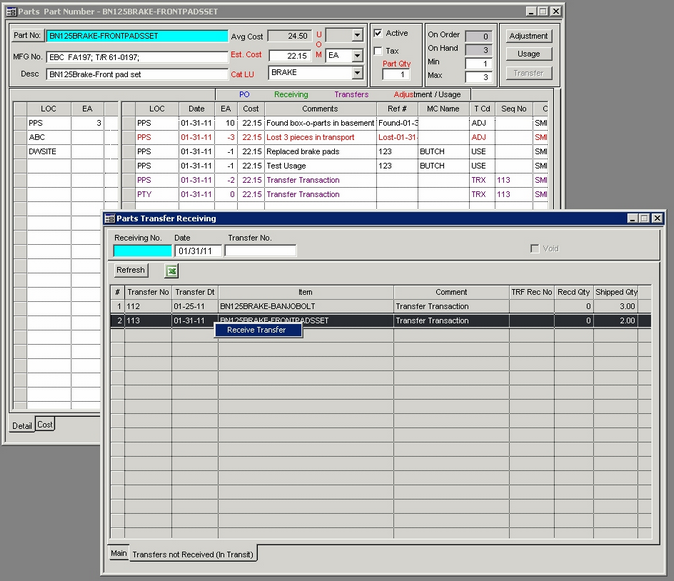
Task: Click the Usage button
Action: 528,54
